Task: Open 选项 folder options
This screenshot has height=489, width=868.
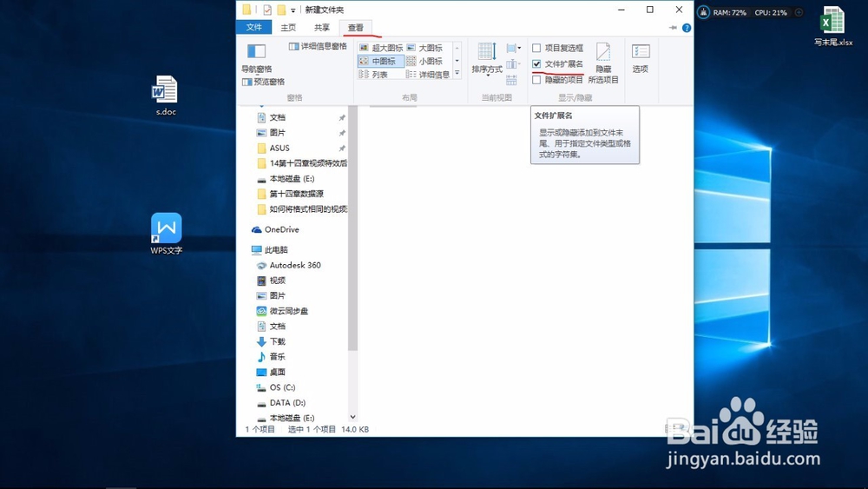Action: (x=641, y=58)
